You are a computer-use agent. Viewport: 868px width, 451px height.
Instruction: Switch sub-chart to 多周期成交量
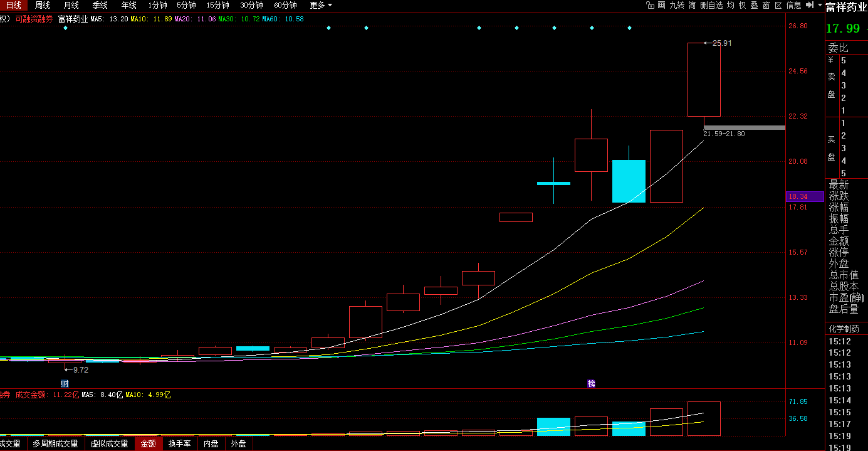[x=55, y=444]
